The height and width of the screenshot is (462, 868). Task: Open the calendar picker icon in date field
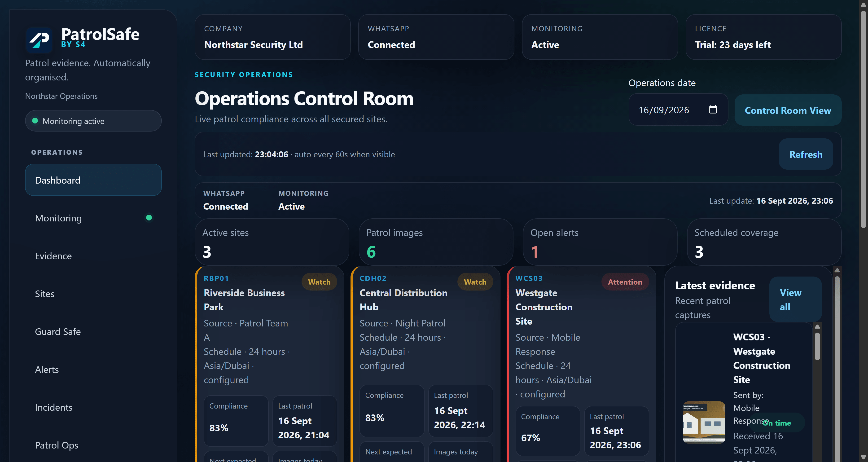click(713, 110)
